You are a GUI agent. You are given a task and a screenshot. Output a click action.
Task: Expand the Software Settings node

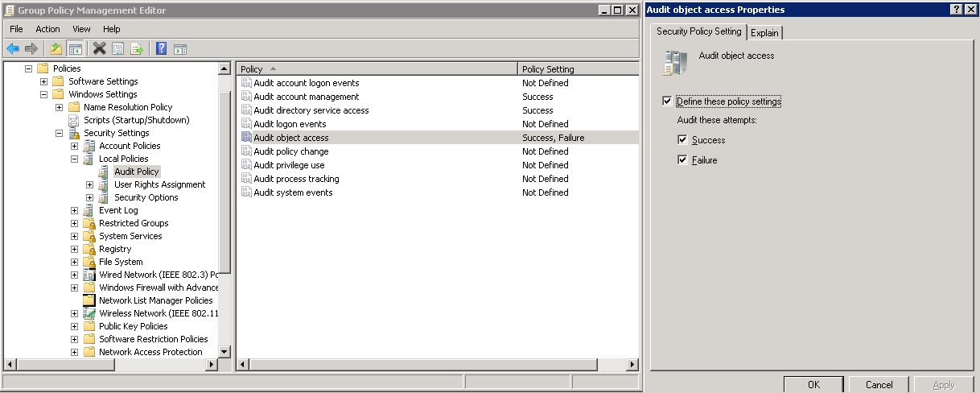click(x=44, y=81)
